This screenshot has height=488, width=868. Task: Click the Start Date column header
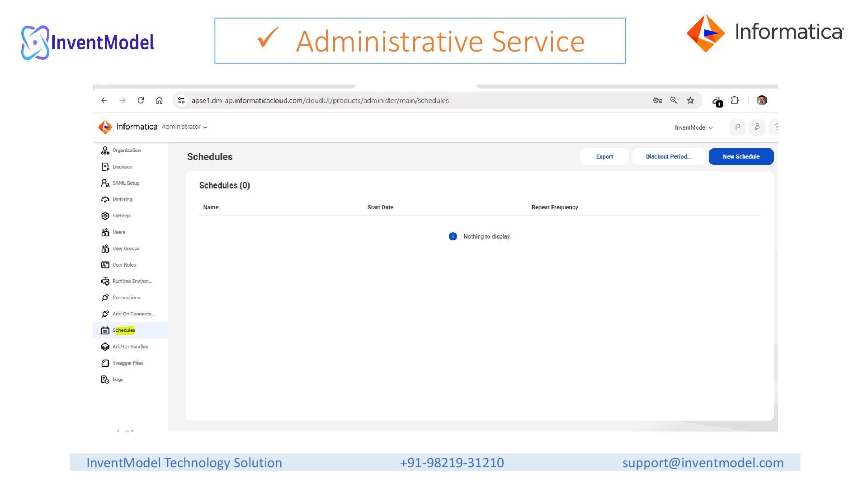[x=380, y=207]
